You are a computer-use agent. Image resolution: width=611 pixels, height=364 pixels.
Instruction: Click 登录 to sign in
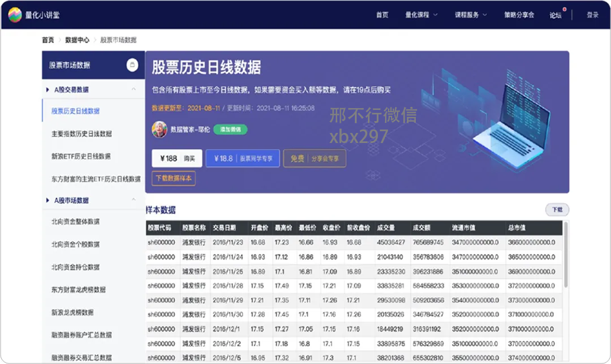click(593, 15)
